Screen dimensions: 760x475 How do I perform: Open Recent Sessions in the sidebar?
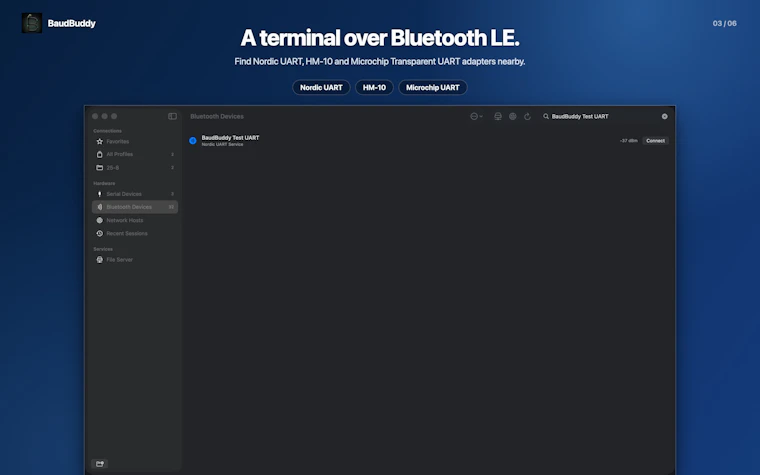click(135, 233)
